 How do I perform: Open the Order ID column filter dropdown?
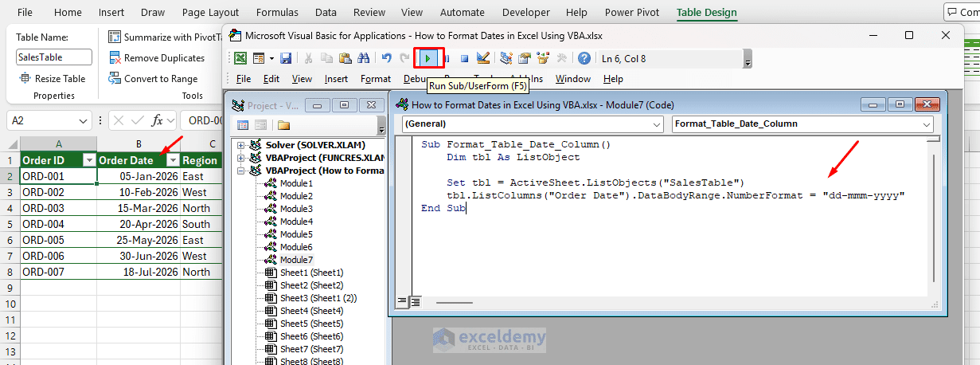click(88, 160)
